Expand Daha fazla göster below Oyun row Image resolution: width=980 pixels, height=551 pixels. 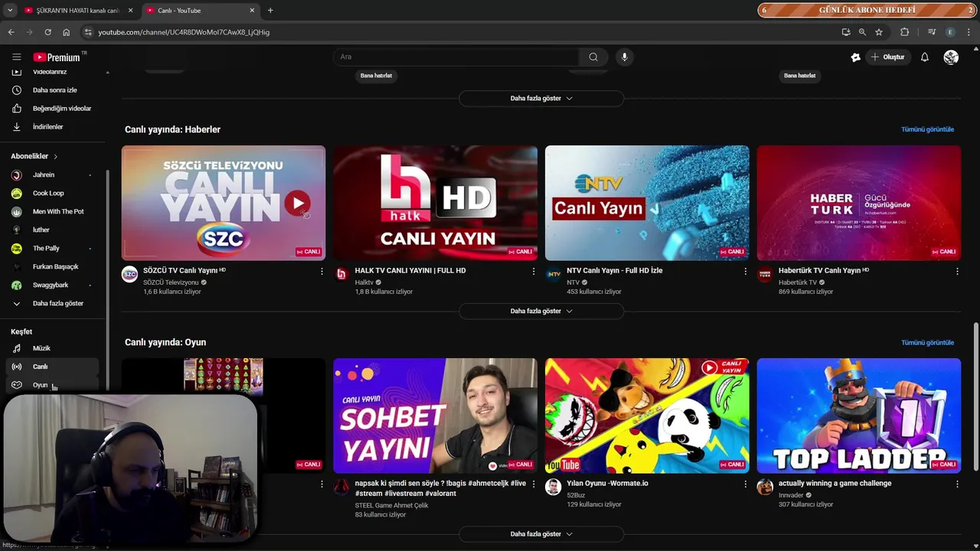pyautogui.click(x=541, y=534)
